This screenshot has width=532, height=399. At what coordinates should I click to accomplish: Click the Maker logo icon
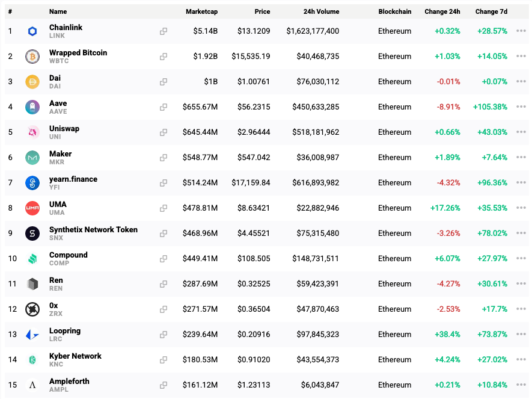32,158
